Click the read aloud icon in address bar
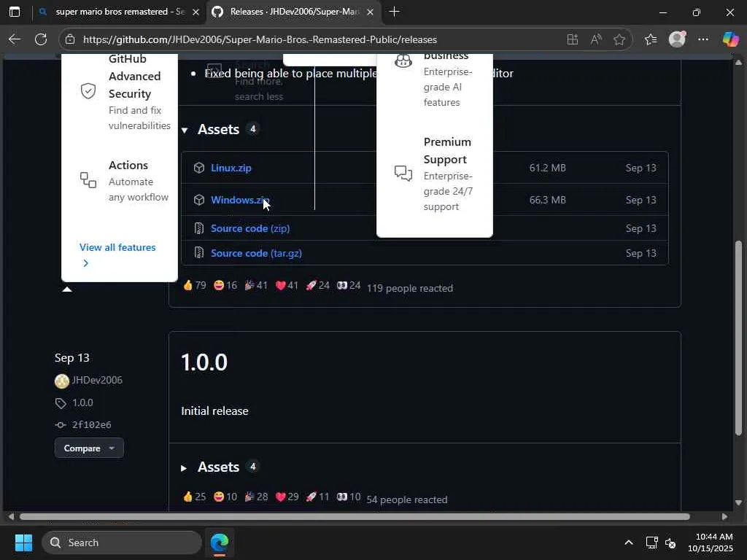Screen dimensions: 747x560 click(x=596, y=39)
